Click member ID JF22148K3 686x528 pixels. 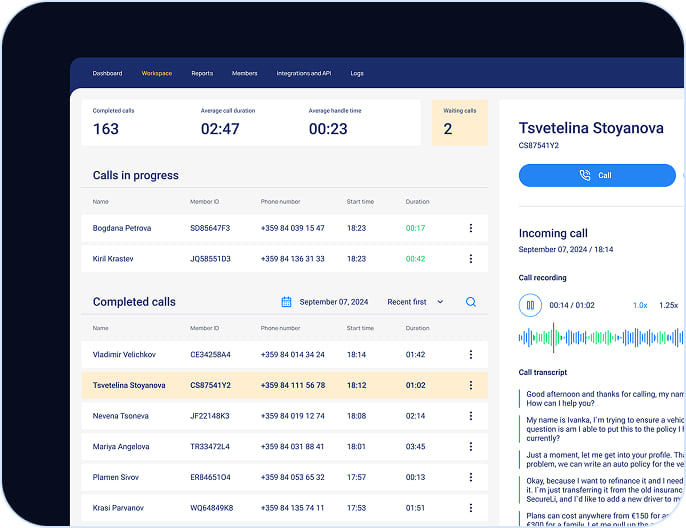[x=210, y=416]
